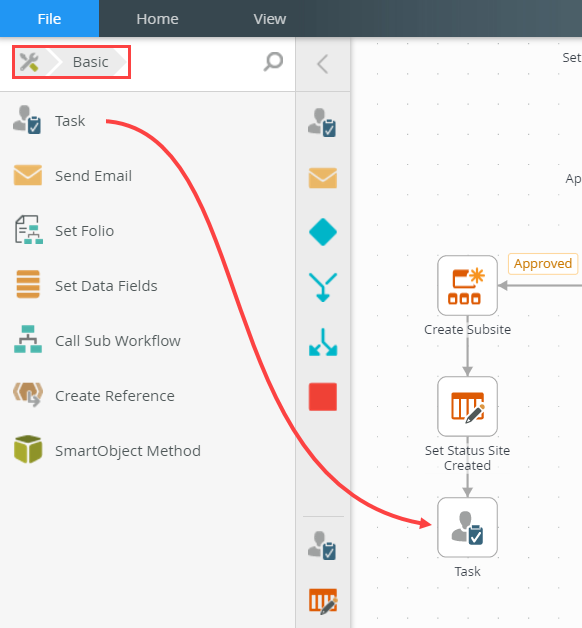Switch to the Home tab
Image resolution: width=582 pixels, height=628 pixels.
(x=157, y=19)
